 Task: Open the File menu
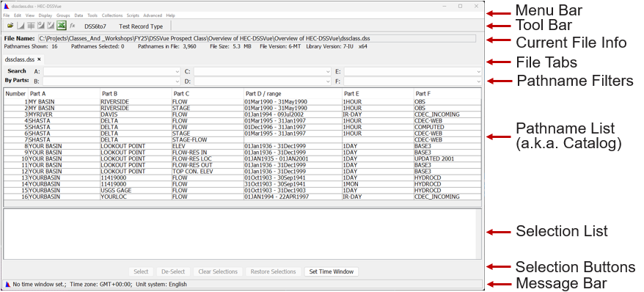click(x=6, y=15)
